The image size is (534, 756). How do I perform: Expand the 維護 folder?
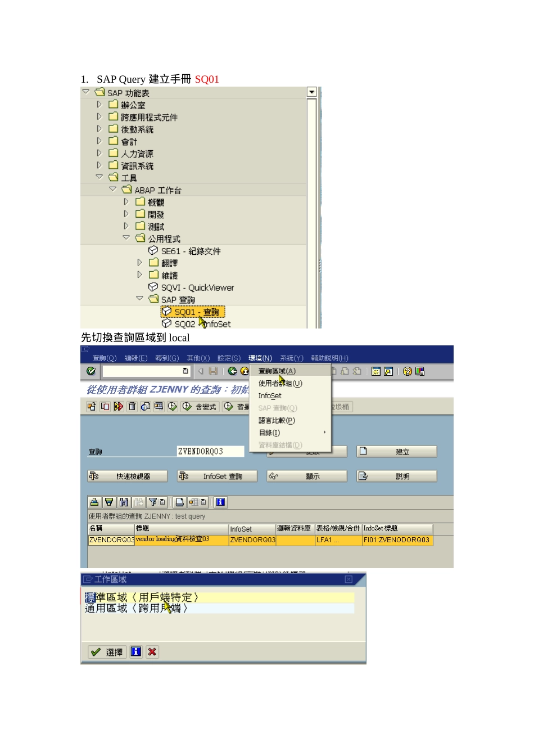140,274
